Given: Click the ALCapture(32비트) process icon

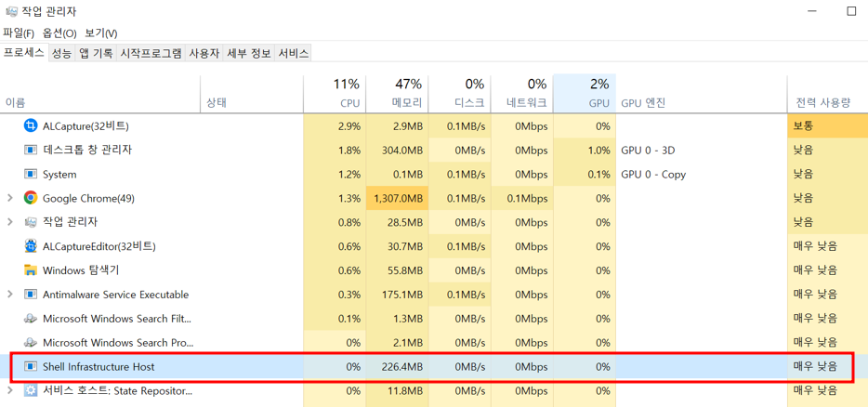Looking at the screenshot, I should 30,126.
